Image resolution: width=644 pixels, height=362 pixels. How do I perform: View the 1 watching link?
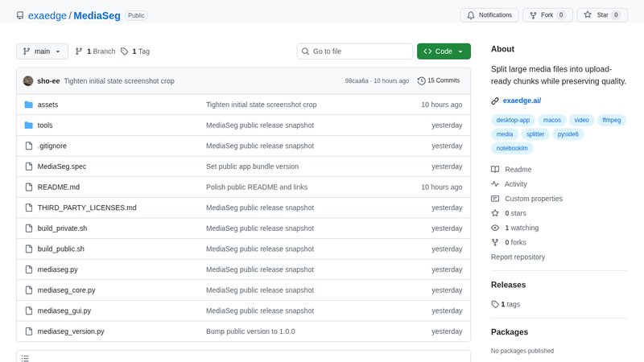(515, 228)
